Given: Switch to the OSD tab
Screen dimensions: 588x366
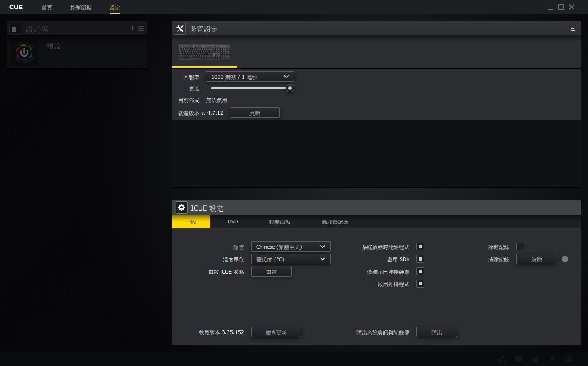Looking at the screenshot, I should point(233,222).
